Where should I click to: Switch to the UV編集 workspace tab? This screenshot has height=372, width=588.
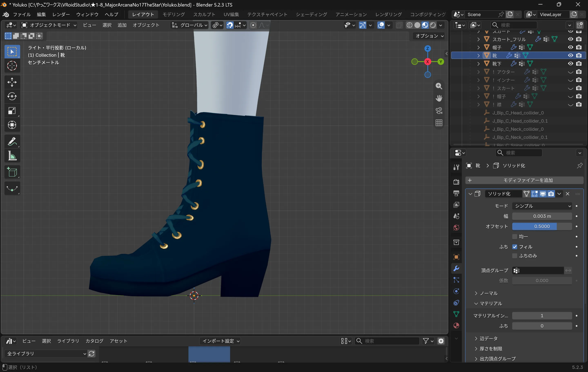231,14
